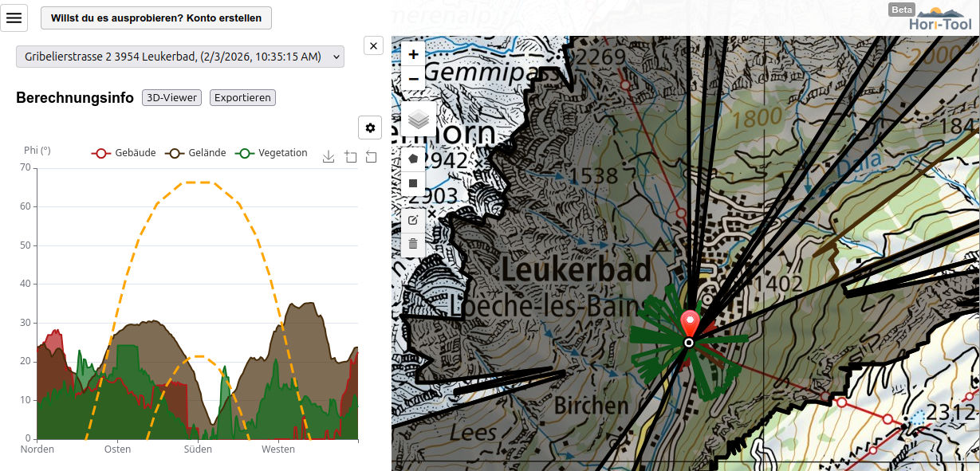Toggle Gelände series in legend
This screenshot has width=980, height=471.
click(x=195, y=153)
